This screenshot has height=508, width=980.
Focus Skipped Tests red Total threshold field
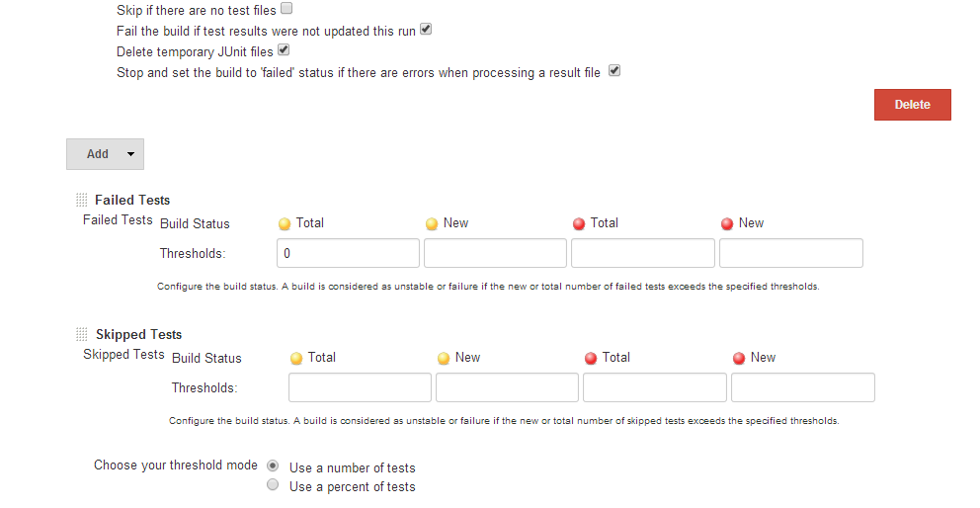click(654, 387)
